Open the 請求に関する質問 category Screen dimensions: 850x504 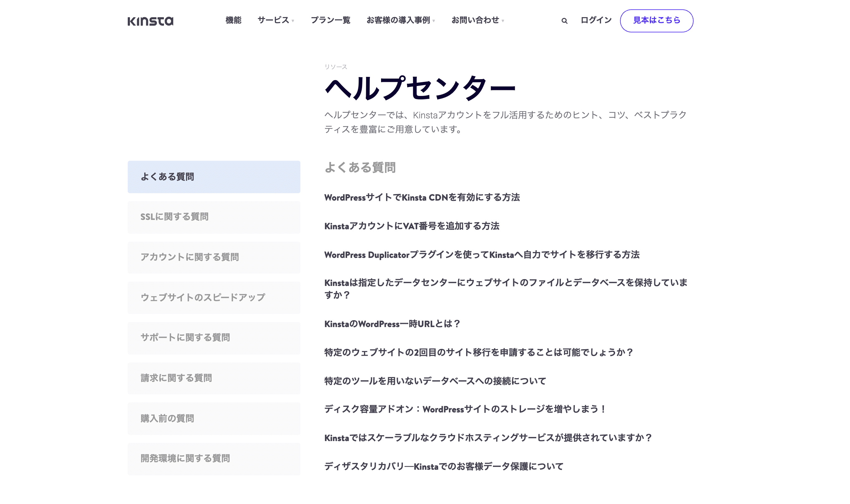(213, 378)
